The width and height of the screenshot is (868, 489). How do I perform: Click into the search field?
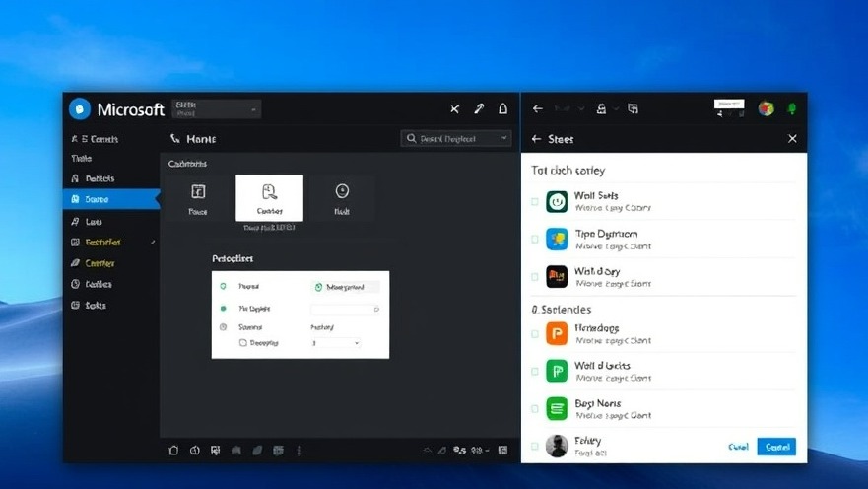point(455,138)
